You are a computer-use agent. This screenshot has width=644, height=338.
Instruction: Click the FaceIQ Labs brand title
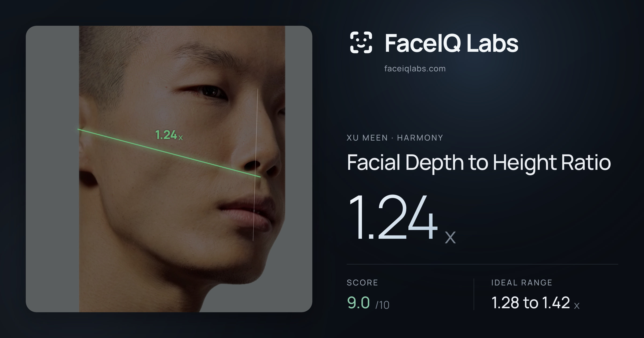click(x=451, y=43)
